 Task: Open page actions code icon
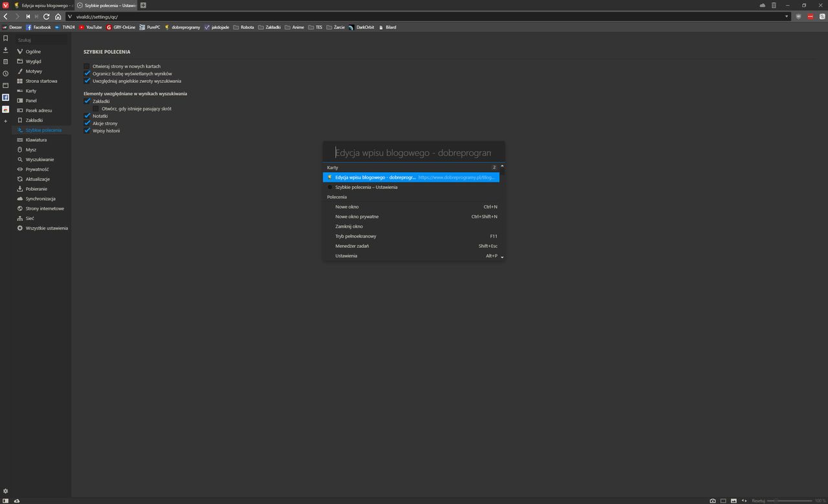[744, 500]
